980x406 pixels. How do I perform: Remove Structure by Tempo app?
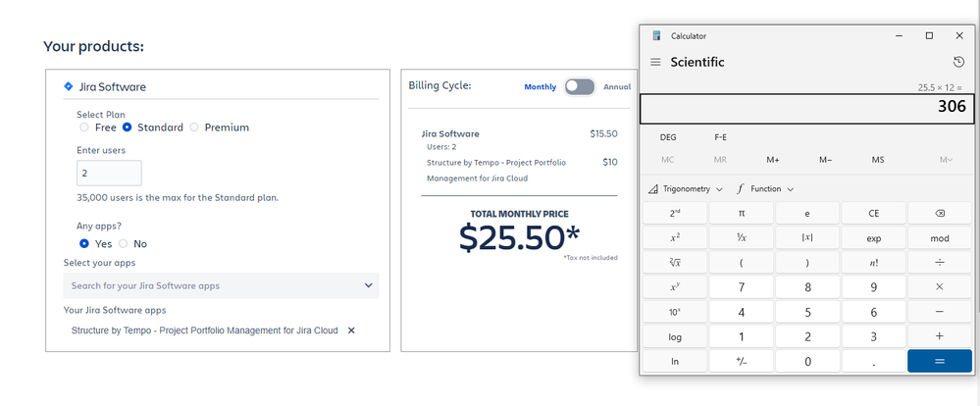[x=351, y=330]
